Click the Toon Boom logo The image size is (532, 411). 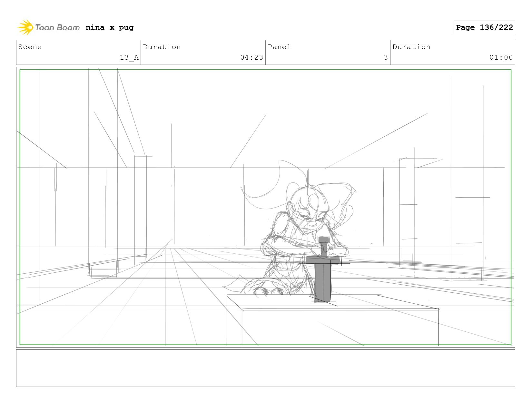pos(48,27)
